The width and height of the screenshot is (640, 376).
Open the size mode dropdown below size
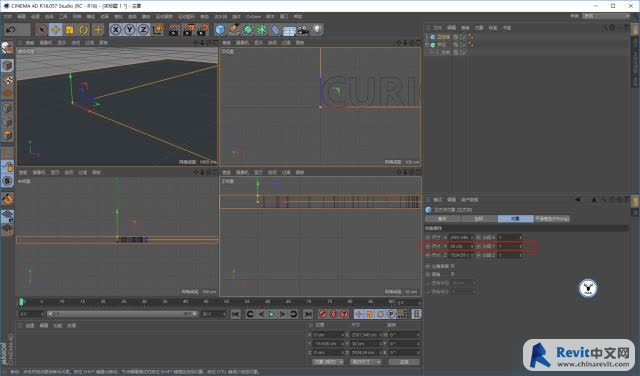(x=366, y=362)
